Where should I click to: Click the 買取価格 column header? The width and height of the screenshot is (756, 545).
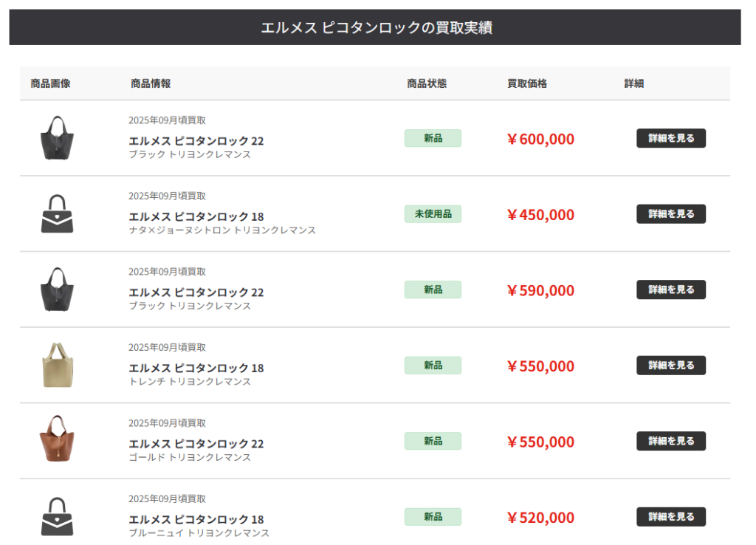click(x=527, y=84)
